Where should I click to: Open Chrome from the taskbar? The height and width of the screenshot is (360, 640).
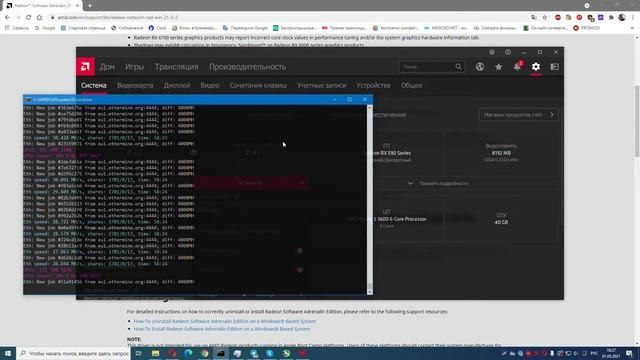(x=204, y=353)
